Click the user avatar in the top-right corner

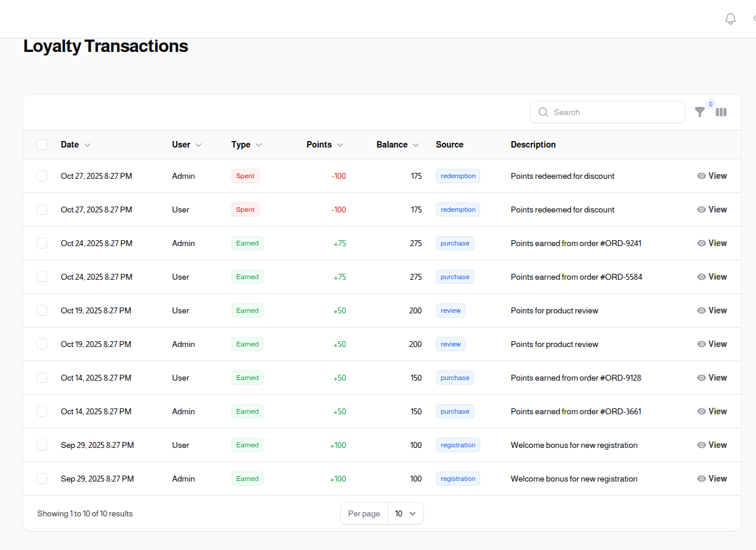coord(754,18)
